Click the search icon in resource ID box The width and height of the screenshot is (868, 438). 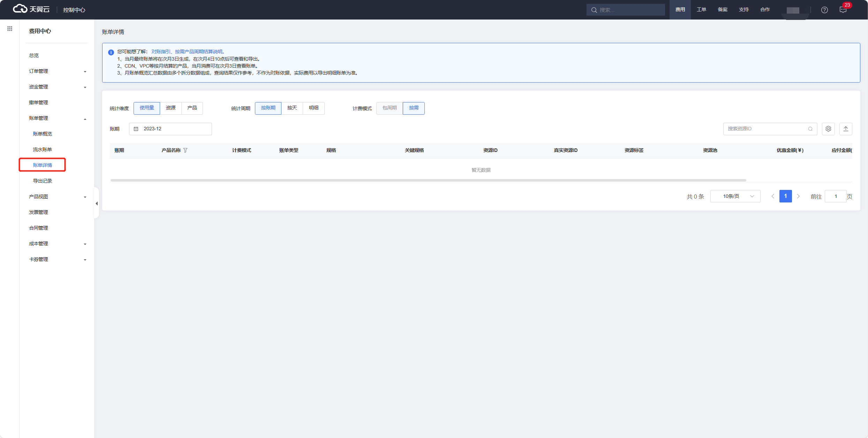point(810,129)
